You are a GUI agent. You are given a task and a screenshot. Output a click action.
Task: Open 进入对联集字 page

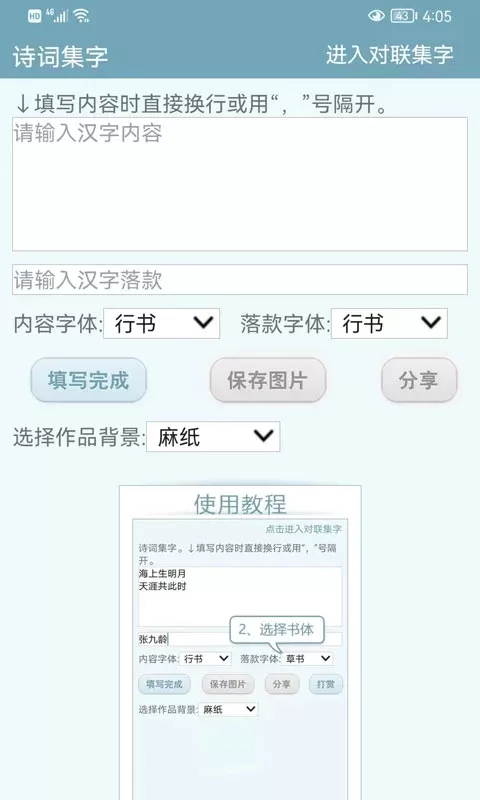tap(390, 55)
